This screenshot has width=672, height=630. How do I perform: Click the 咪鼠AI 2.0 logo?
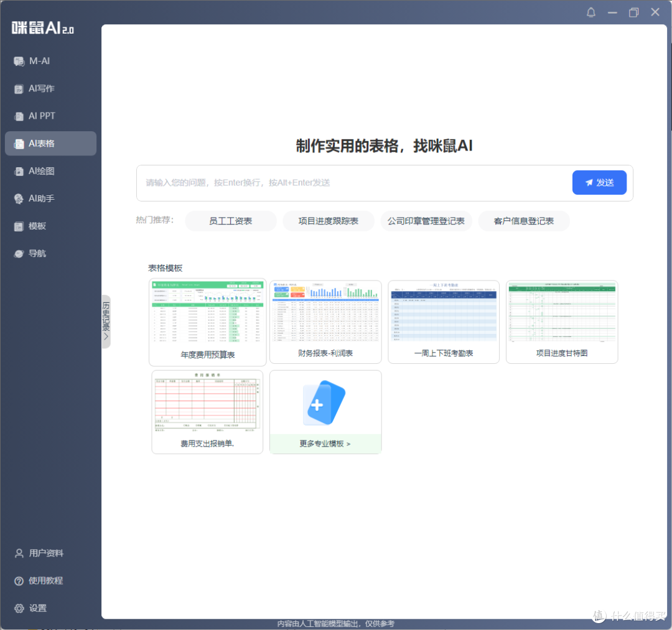[x=42, y=28]
